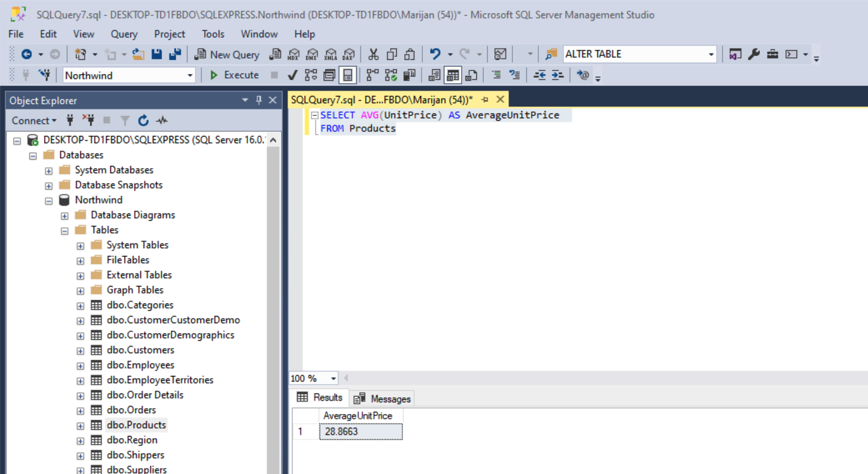Click the Object Explorer Activity Monitor icon
Screen dimensions: 868x474
click(x=161, y=121)
